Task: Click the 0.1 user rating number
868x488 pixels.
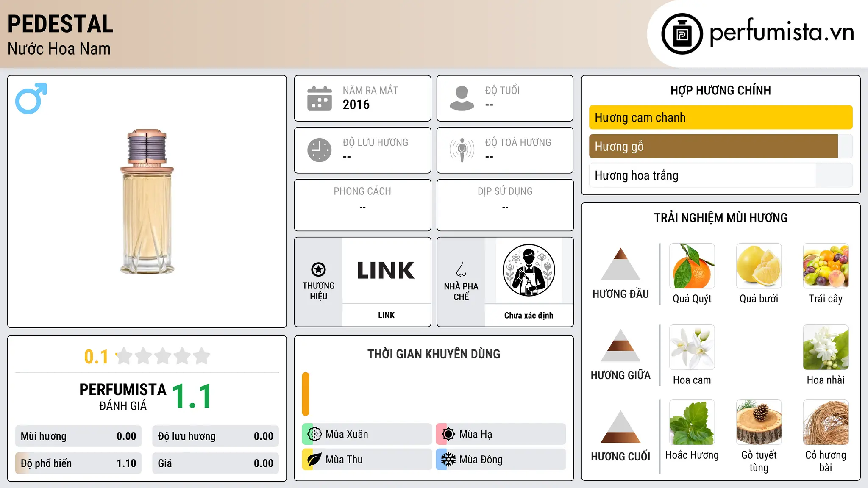Action: click(x=96, y=357)
